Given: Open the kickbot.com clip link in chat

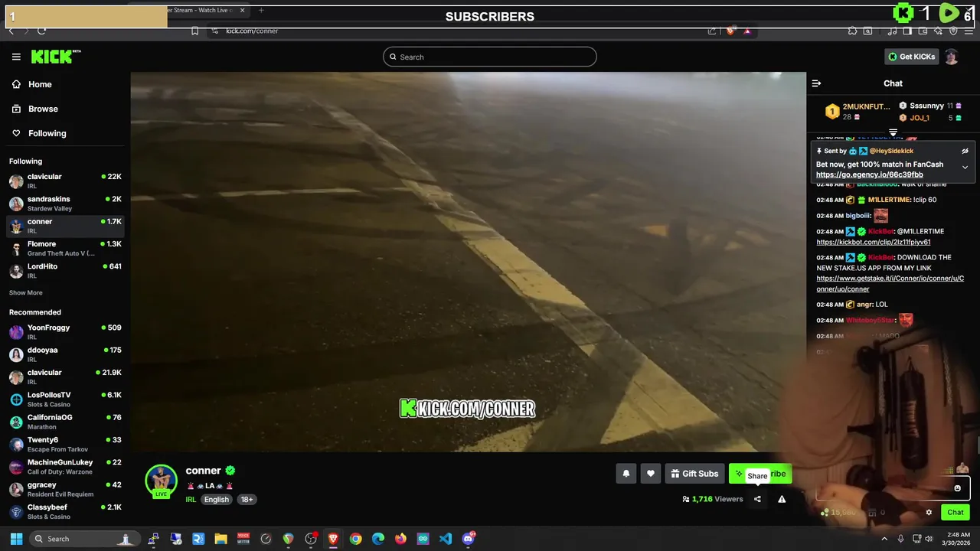Looking at the screenshot, I should pyautogui.click(x=874, y=242).
